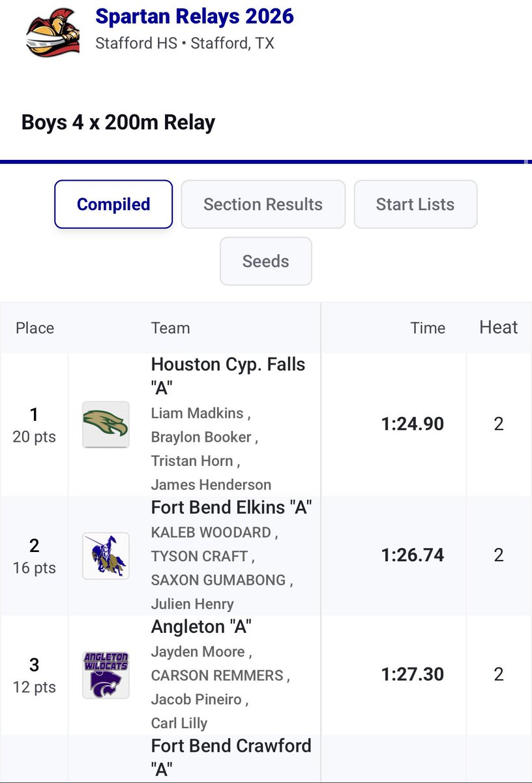Switch to the Section Results tab
The height and width of the screenshot is (783, 532).
point(263,204)
